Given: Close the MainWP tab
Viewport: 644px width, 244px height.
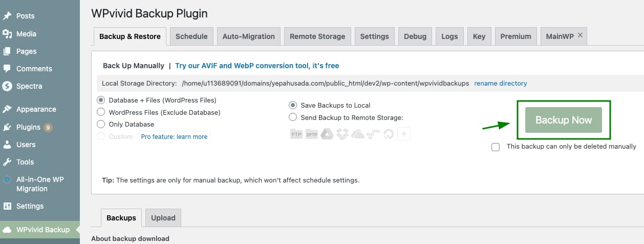Looking at the screenshot, I should pyautogui.click(x=580, y=36).
